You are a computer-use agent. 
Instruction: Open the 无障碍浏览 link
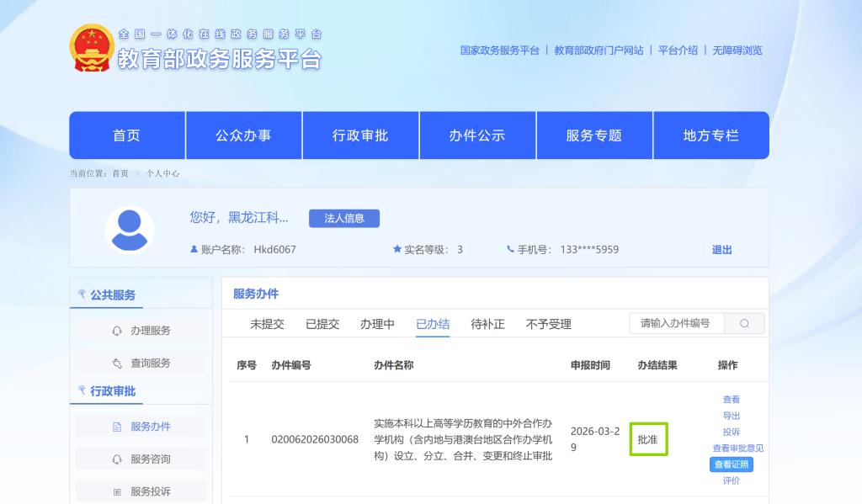(737, 50)
